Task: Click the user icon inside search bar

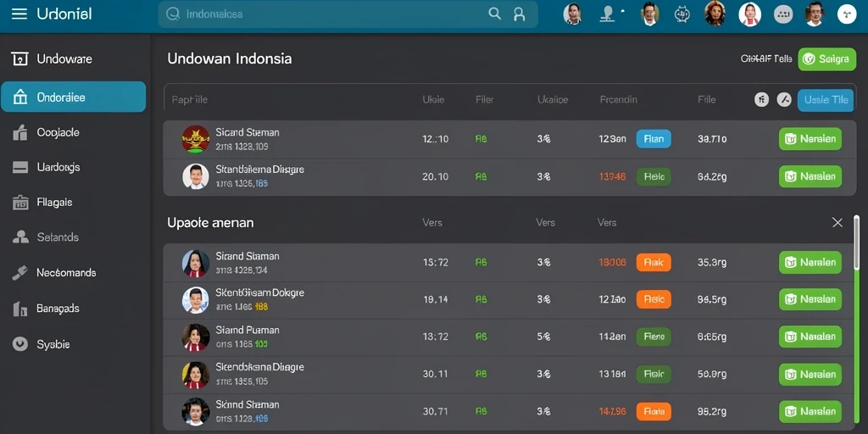Action: [x=520, y=14]
